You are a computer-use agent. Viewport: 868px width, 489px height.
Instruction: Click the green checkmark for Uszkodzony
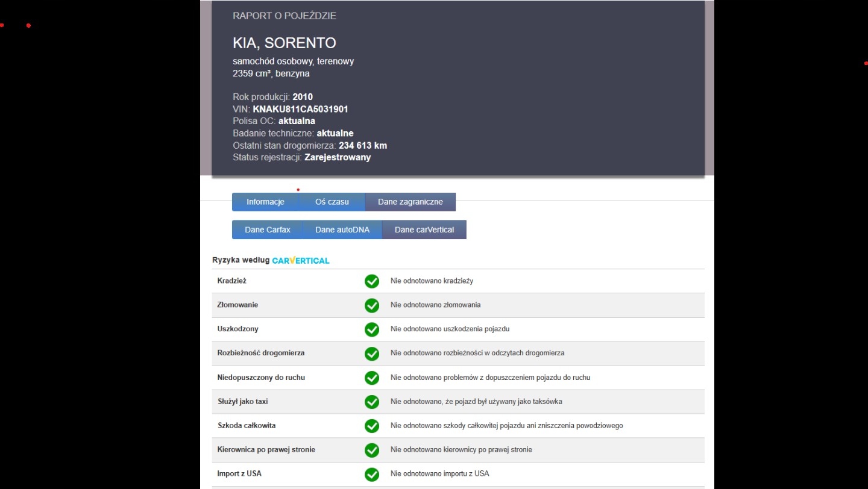(372, 329)
